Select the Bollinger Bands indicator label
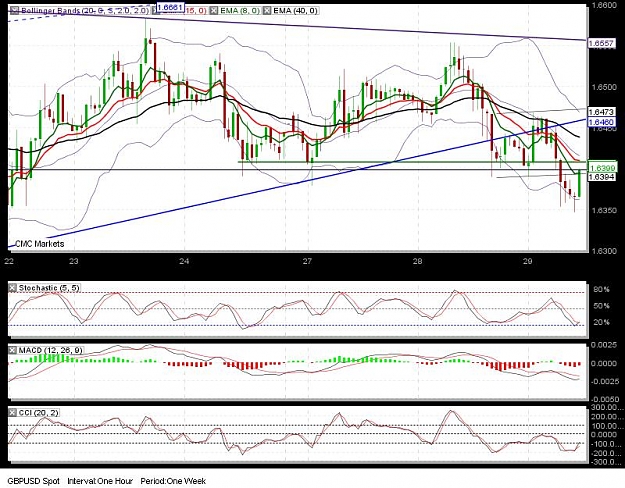 tap(85, 11)
